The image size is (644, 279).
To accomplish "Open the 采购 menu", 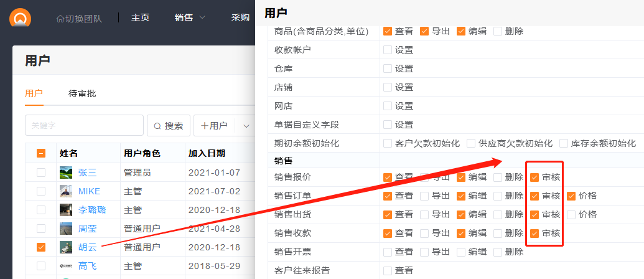I will coord(240,17).
